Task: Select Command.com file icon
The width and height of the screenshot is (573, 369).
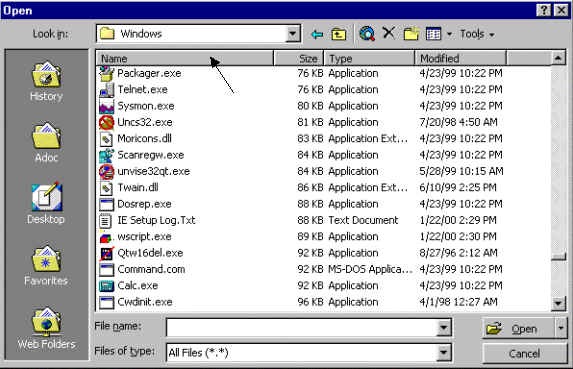Action: pyautogui.click(x=106, y=270)
